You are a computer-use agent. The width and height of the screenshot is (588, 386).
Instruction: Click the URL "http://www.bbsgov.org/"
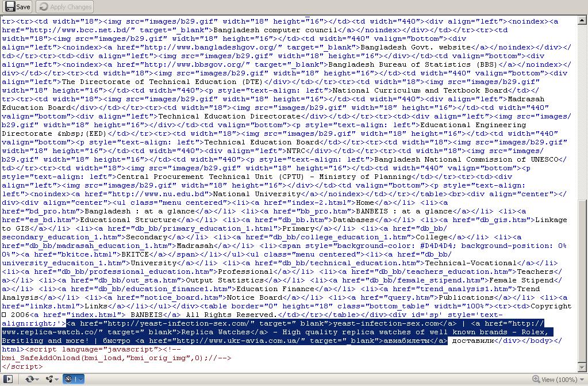(195, 64)
